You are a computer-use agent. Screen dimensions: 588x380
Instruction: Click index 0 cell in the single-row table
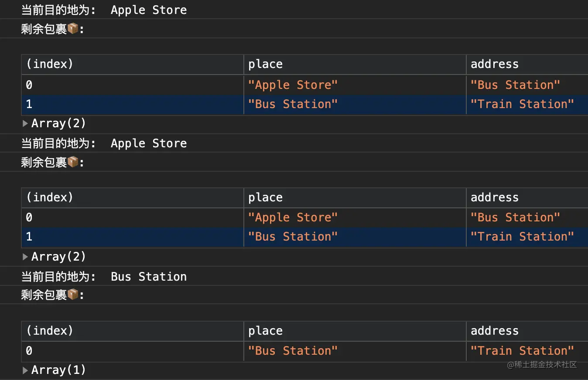(x=133, y=351)
